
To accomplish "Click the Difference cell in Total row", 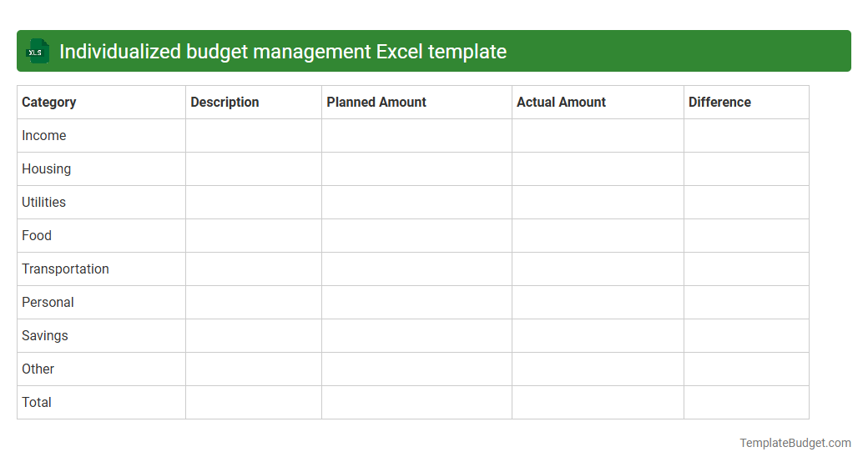I will 746,402.
